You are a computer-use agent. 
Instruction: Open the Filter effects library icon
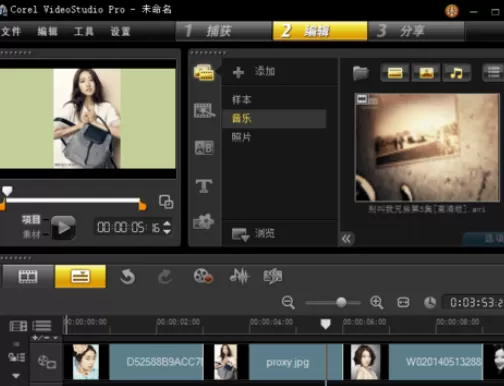[x=203, y=222]
